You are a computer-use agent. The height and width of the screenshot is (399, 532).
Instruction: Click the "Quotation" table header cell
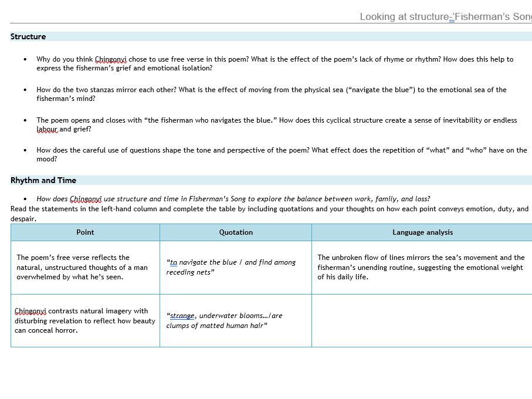tap(236, 232)
